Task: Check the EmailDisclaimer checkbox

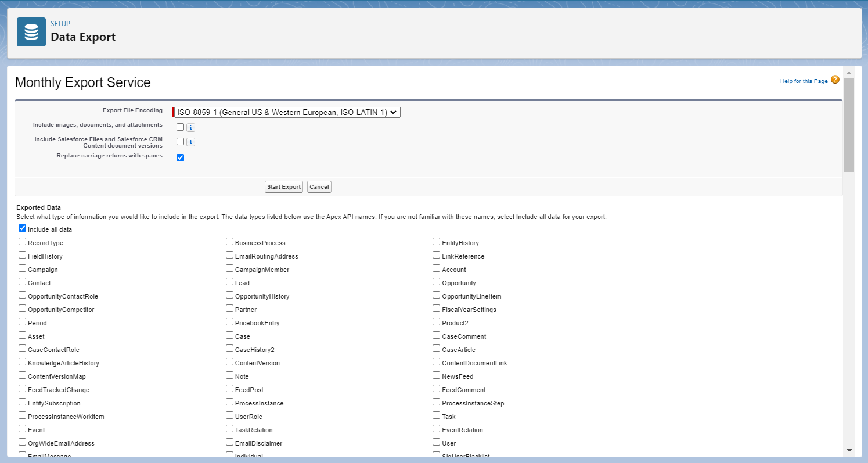Action: [x=229, y=442]
